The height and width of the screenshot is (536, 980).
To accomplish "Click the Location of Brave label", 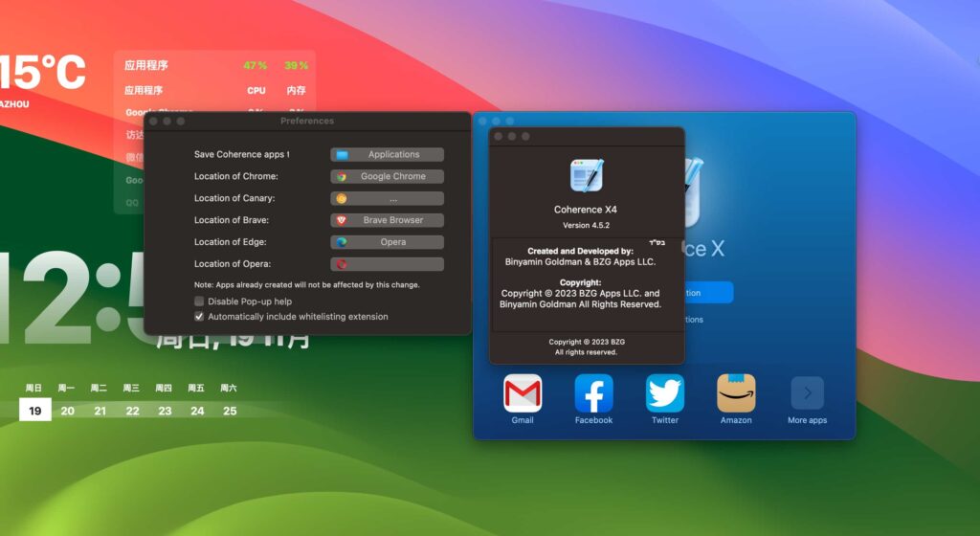I will point(232,220).
